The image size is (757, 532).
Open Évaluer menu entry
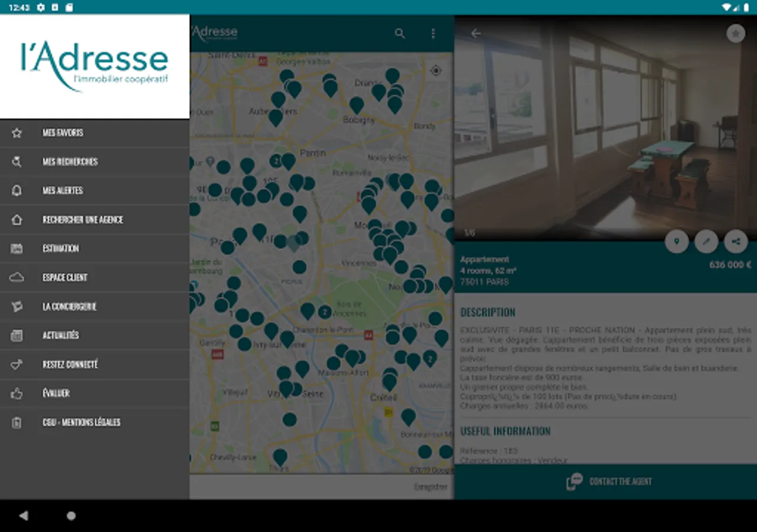pos(95,393)
